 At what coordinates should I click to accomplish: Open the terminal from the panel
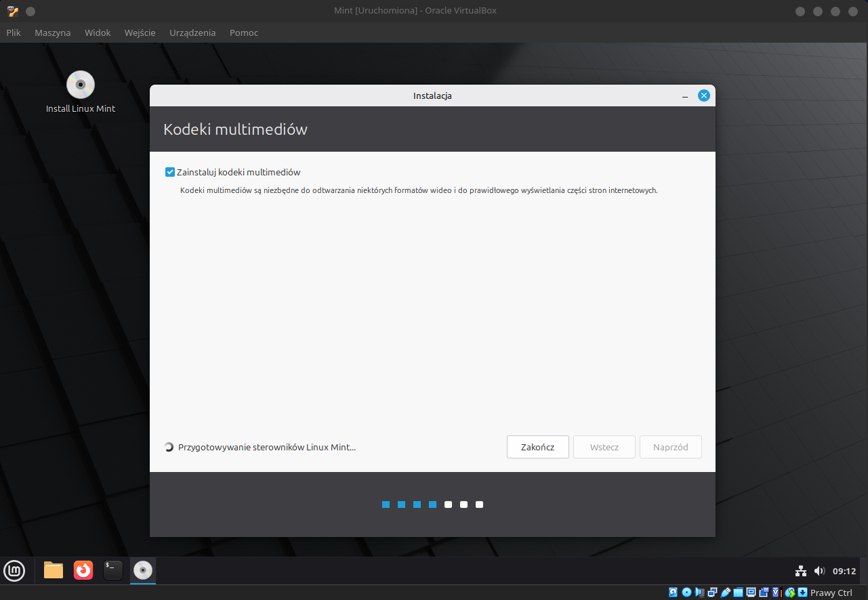[113, 571]
